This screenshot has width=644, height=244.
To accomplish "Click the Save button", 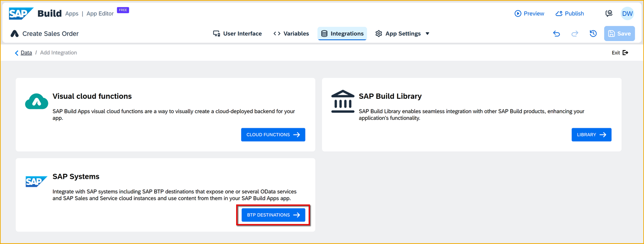I will coord(619,34).
